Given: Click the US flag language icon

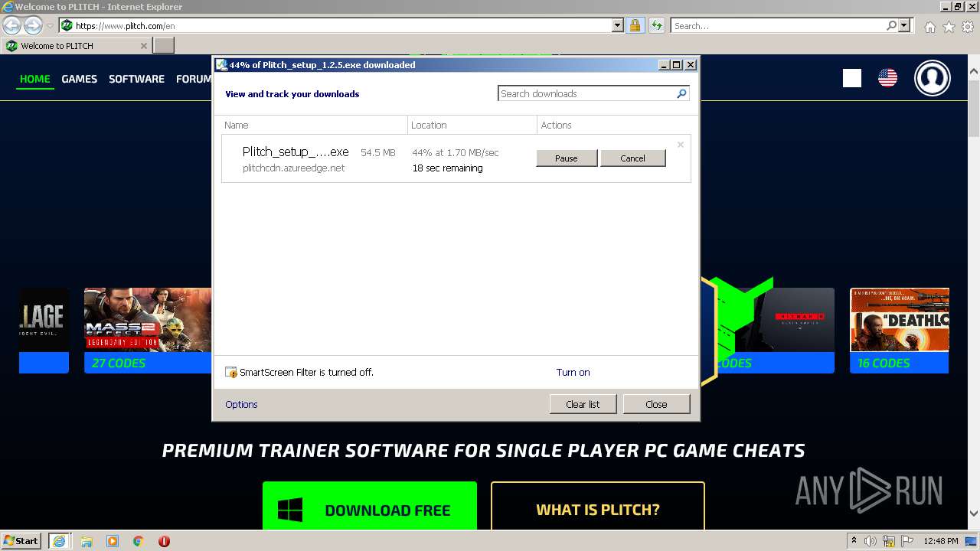Looking at the screenshot, I should pyautogui.click(x=887, y=78).
